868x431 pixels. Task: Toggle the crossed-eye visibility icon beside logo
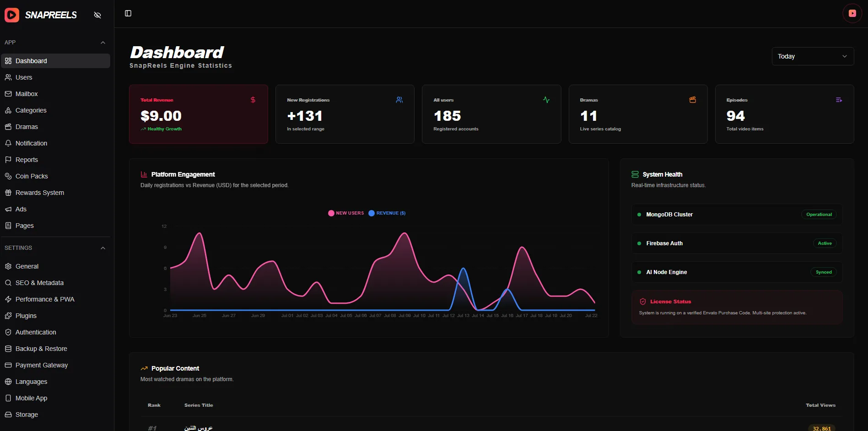tap(97, 15)
